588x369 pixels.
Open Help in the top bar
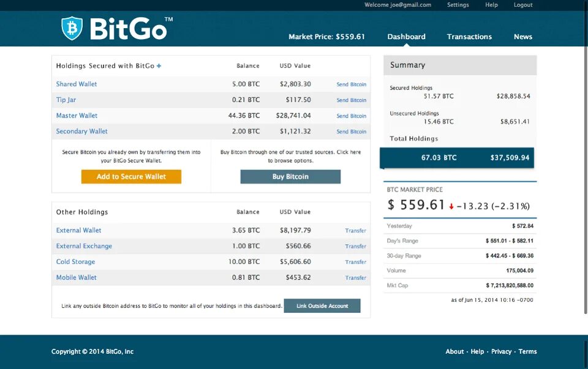(x=491, y=5)
